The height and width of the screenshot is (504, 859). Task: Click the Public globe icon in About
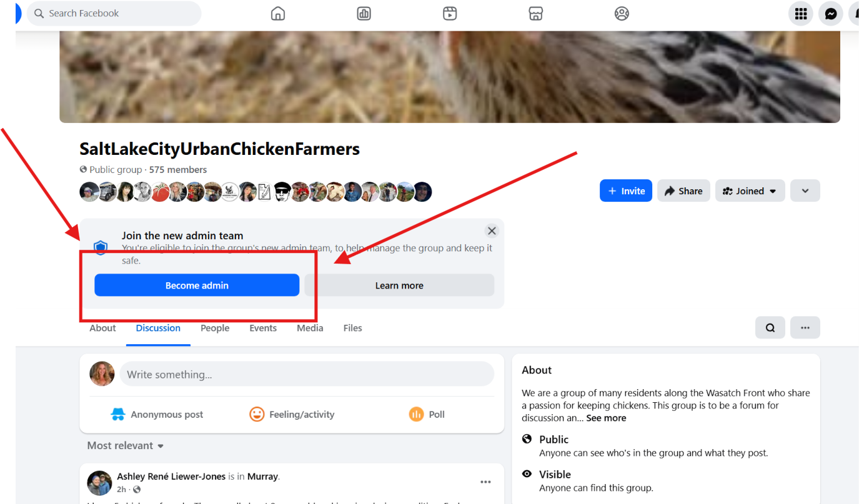[527, 439]
